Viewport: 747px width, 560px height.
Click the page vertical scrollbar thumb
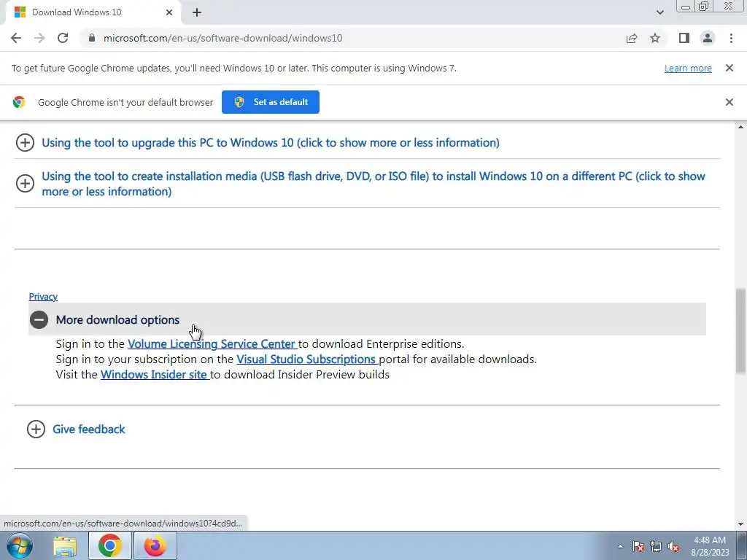(x=740, y=331)
